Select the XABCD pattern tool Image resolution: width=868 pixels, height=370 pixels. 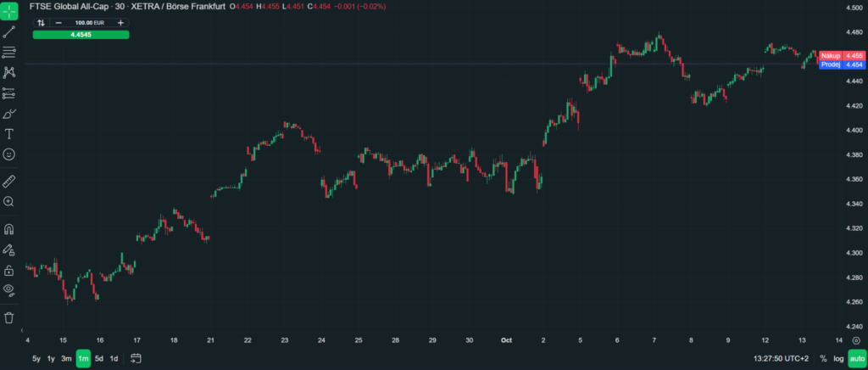pyautogui.click(x=8, y=73)
